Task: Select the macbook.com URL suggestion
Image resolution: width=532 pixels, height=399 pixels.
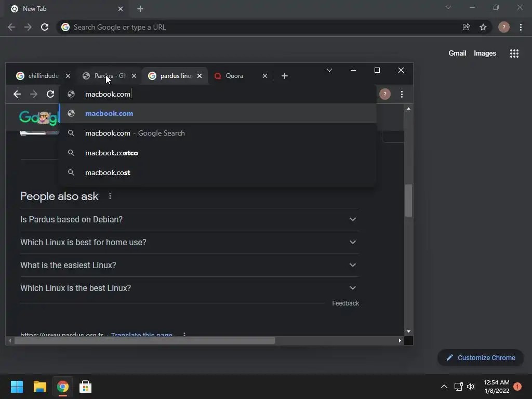Action: (218, 113)
